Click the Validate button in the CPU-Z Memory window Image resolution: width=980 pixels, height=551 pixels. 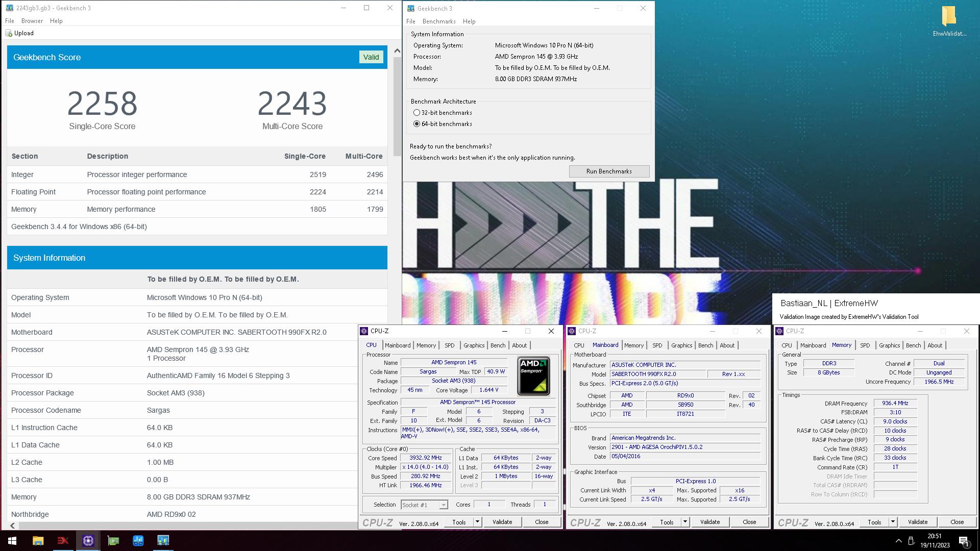[918, 522]
